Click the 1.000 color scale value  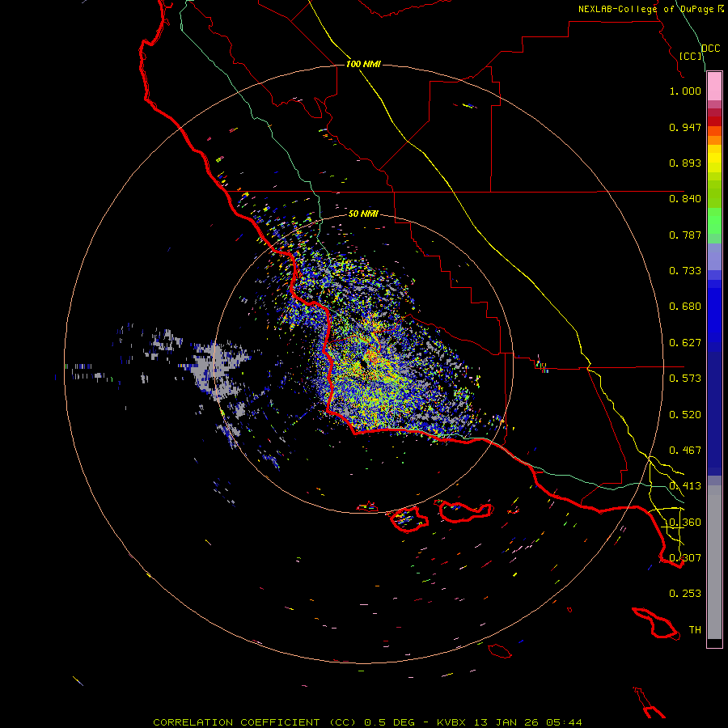(x=685, y=91)
